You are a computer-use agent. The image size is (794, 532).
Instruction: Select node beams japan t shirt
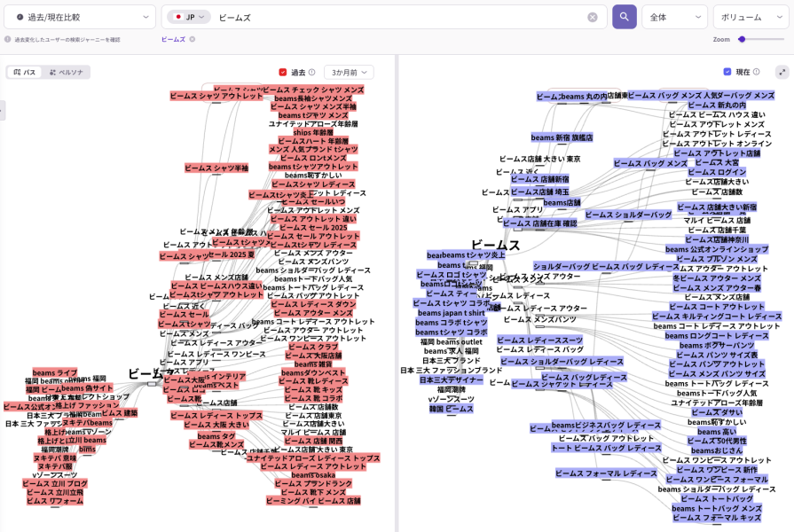point(451,313)
